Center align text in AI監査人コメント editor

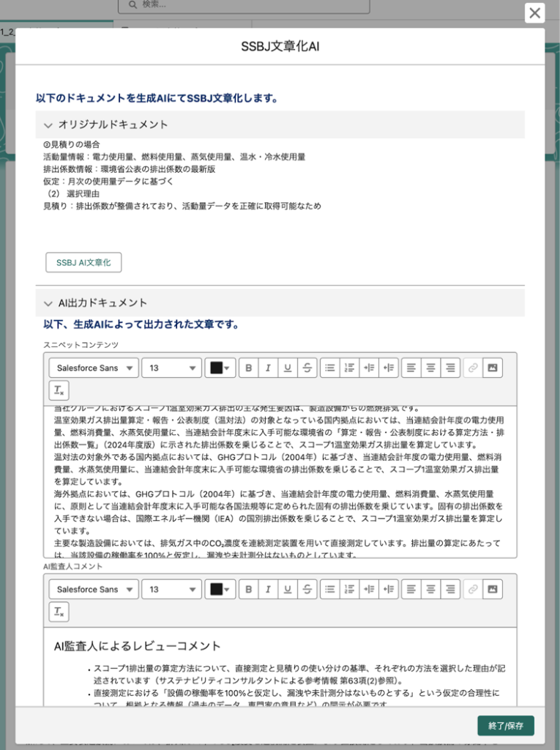(431, 590)
